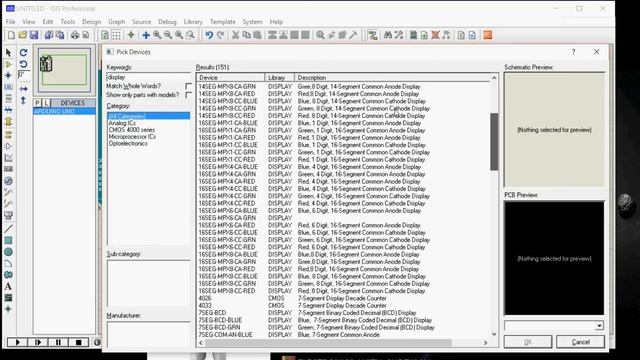The height and width of the screenshot is (360, 640).
Task: Select the CMOS 4000 series category
Action: [131, 130]
